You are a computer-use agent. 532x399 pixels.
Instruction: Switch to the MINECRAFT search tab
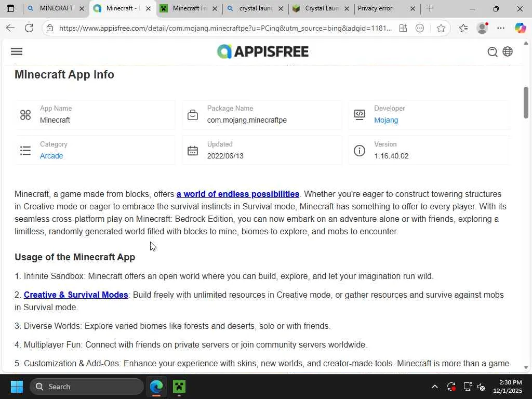click(x=56, y=8)
